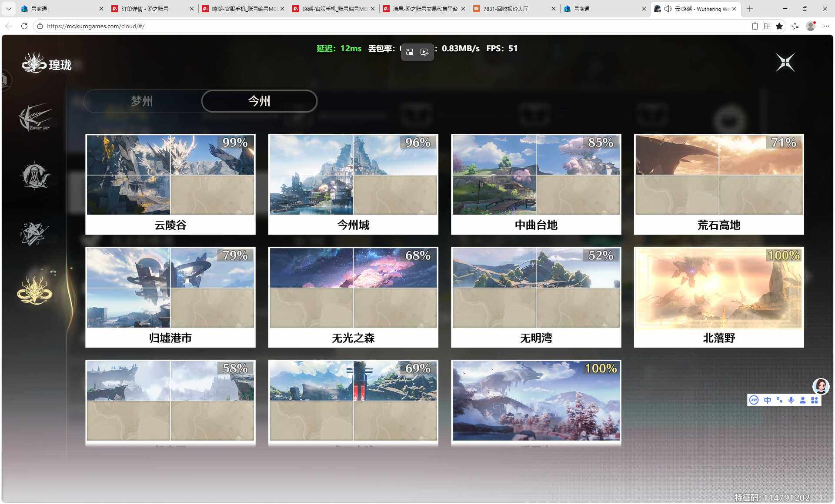The height and width of the screenshot is (504, 835).
Task: Open the 归墟港市 area card
Action: (x=170, y=297)
